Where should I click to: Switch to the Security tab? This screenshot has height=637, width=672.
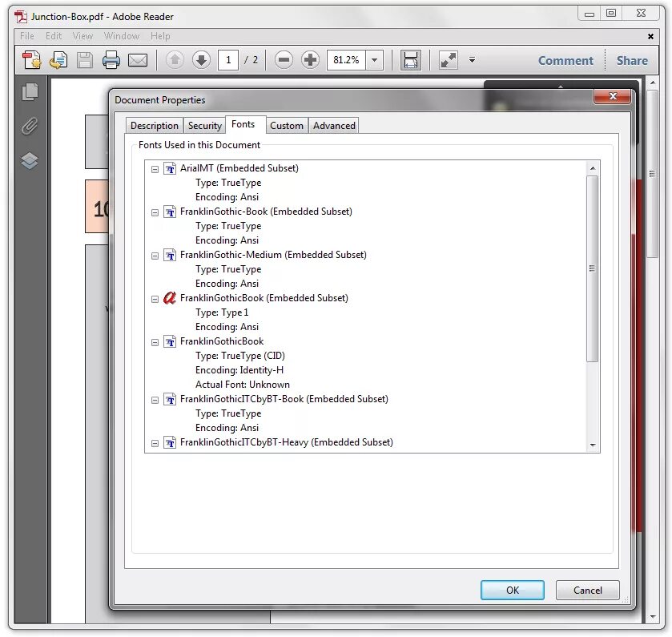pyautogui.click(x=205, y=126)
